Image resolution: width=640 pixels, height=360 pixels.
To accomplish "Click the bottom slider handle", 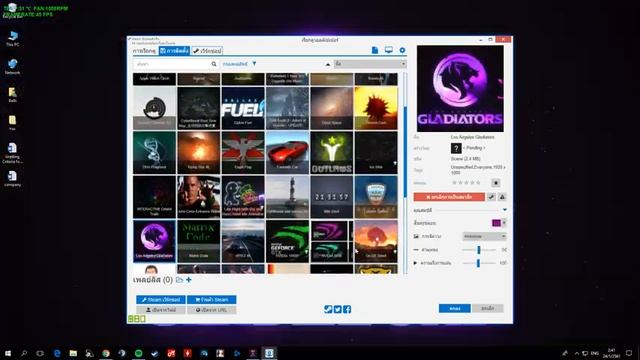I will [x=478, y=263].
